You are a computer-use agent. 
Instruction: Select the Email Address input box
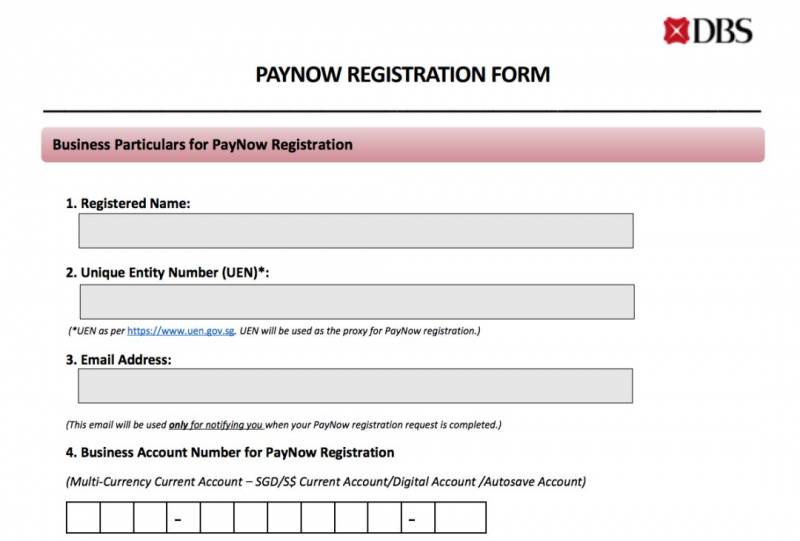point(355,385)
